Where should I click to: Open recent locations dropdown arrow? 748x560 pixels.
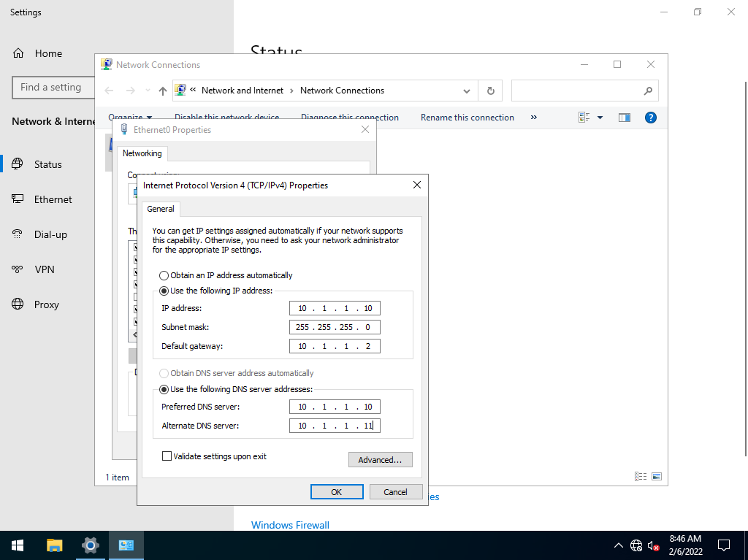148,91
